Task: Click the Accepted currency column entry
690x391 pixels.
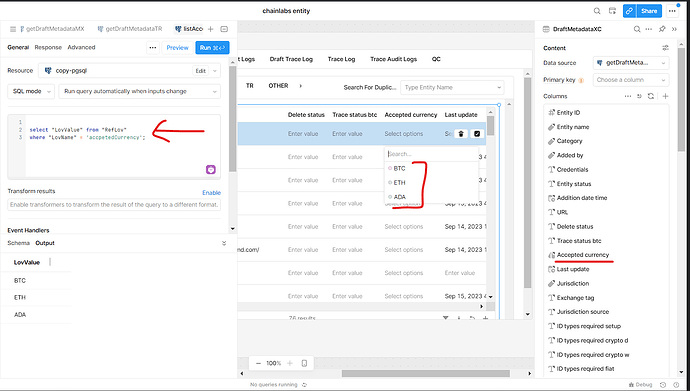Action: click(583, 255)
